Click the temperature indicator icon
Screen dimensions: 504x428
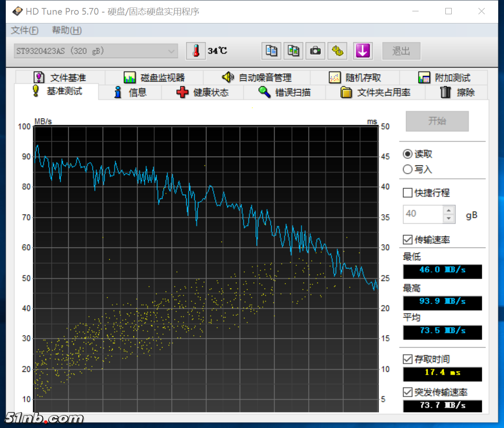point(196,51)
